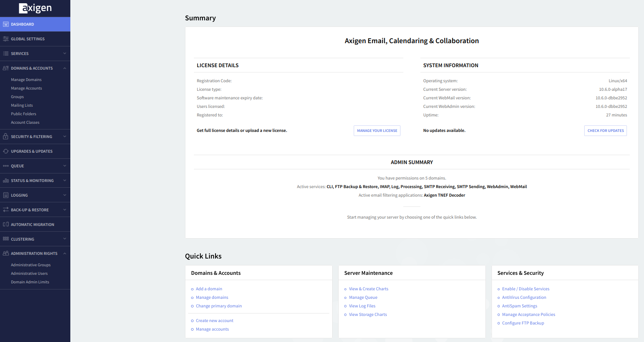Click the Dashboard sidebar icon
This screenshot has width=644, height=342.
coord(6,24)
